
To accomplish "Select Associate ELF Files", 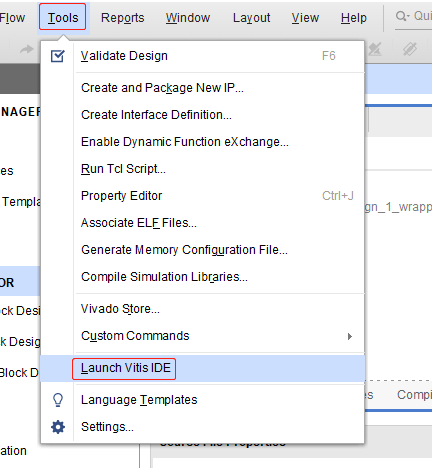I will pos(202,223).
